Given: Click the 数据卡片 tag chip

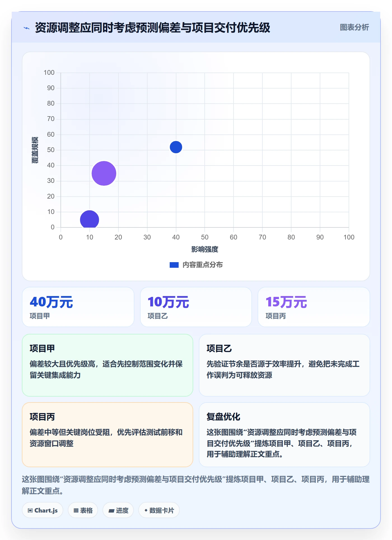Looking at the screenshot, I should point(159,510).
